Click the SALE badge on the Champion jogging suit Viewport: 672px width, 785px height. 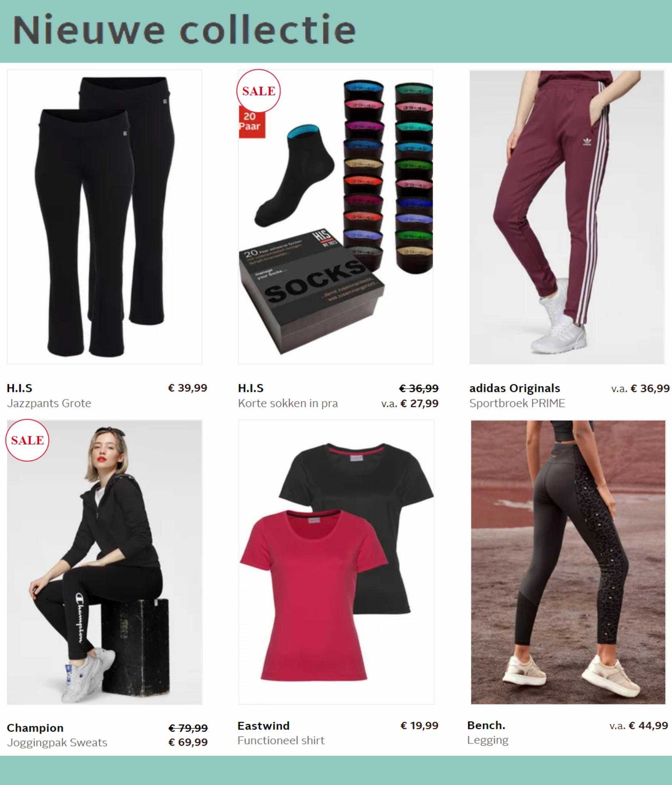point(27,440)
